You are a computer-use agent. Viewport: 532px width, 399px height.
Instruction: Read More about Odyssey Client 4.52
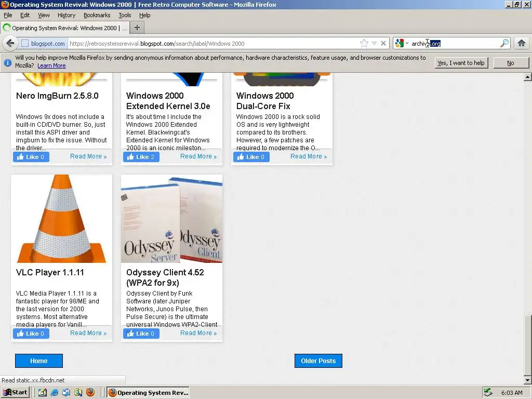click(x=198, y=333)
